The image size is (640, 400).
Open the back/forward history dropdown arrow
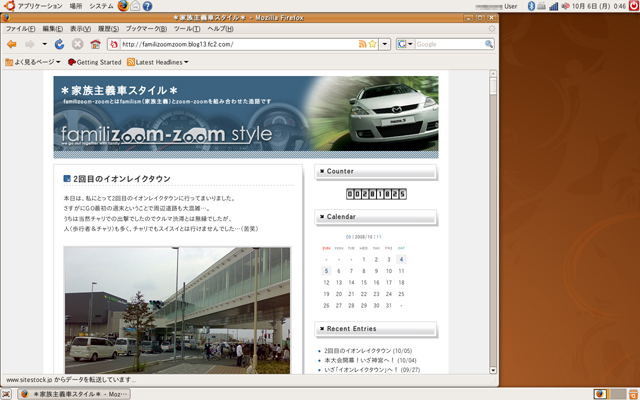click(x=44, y=44)
